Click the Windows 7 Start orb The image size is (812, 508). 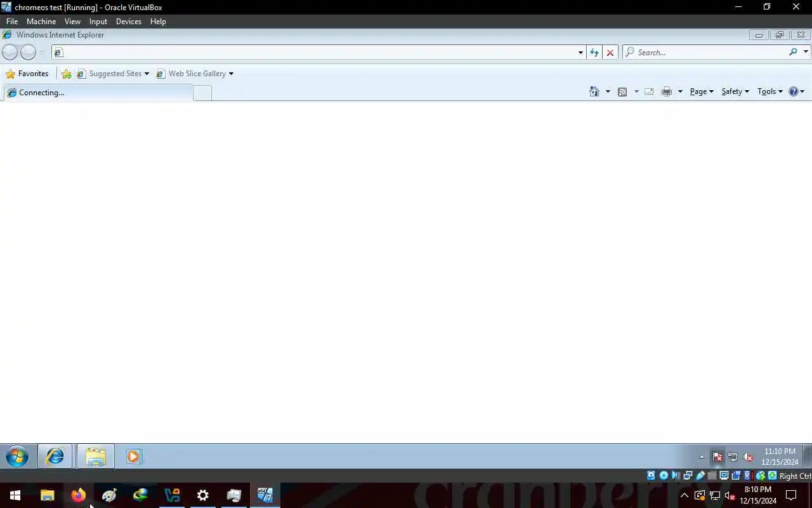pos(17,457)
